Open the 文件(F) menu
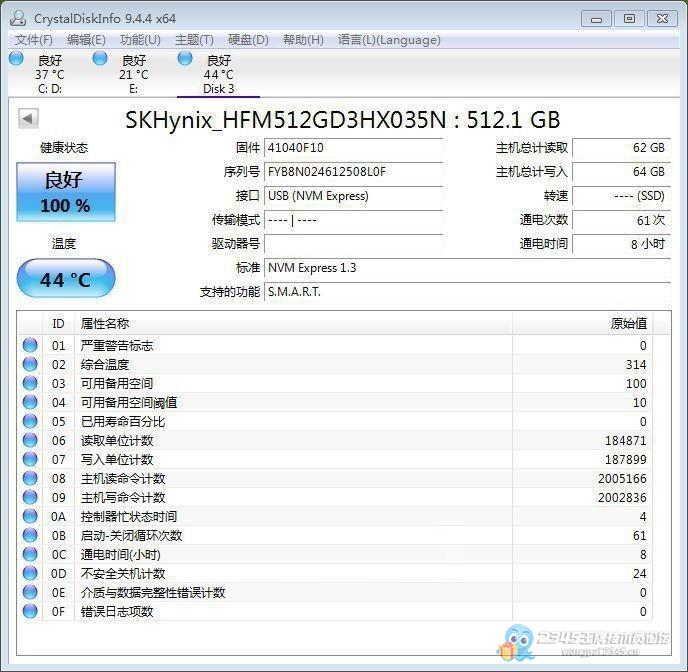The image size is (688, 672). click(x=33, y=40)
